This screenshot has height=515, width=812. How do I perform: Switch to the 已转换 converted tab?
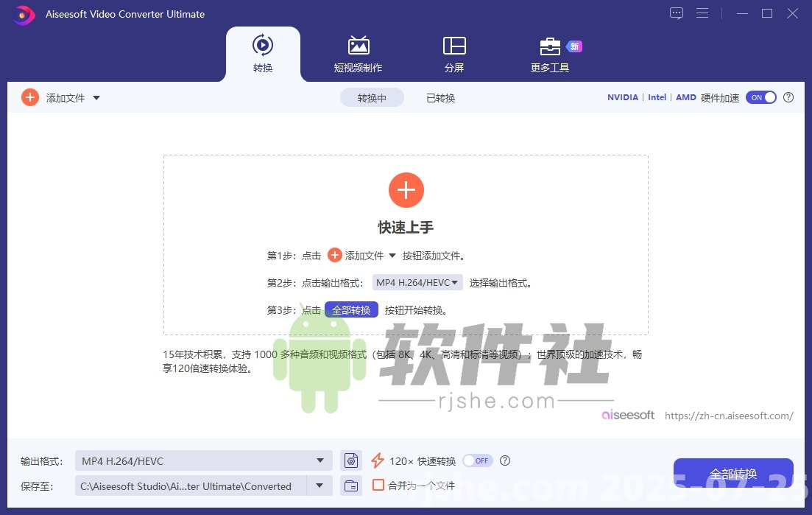point(439,97)
